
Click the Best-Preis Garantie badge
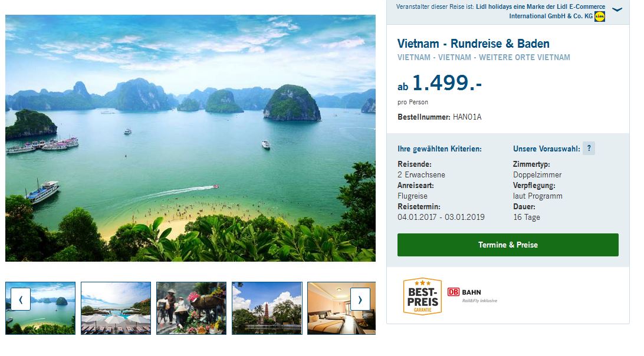422,296
